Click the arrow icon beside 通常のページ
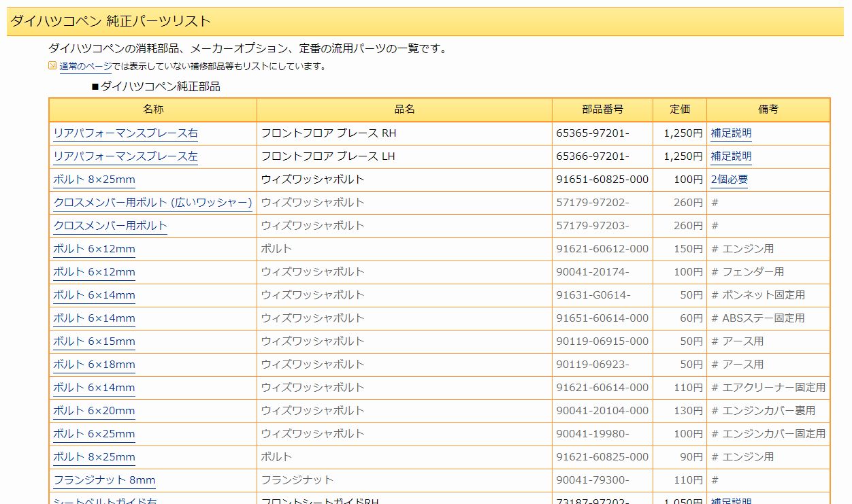The width and height of the screenshot is (852, 504). pyautogui.click(x=52, y=66)
